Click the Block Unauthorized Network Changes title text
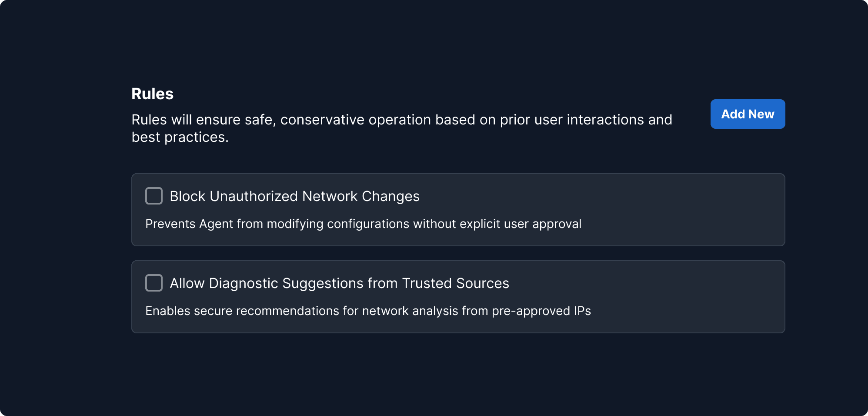The height and width of the screenshot is (416, 868). 294,196
